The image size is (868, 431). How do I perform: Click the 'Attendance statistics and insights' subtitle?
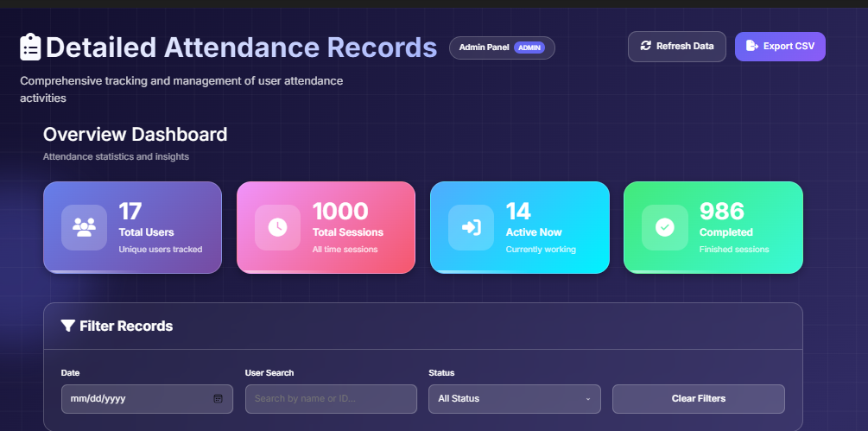coord(117,156)
